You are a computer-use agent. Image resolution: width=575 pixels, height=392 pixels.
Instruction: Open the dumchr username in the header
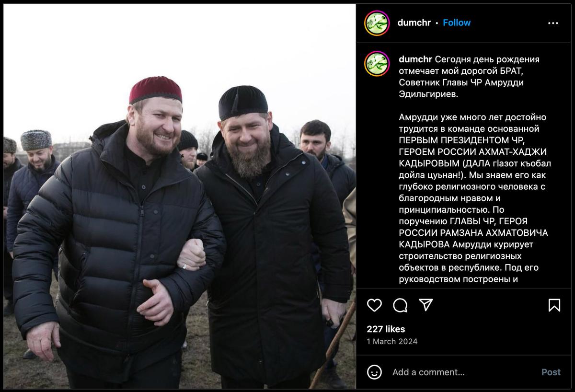pyautogui.click(x=414, y=23)
